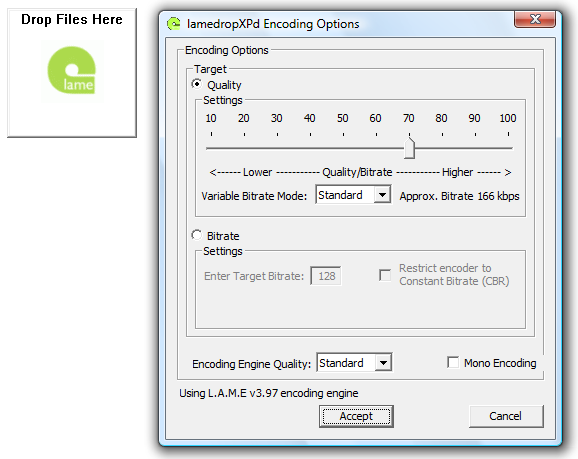Set quality slider to the 100 tick
Image resolution: width=578 pixels, height=459 pixels.
coord(508,148)
